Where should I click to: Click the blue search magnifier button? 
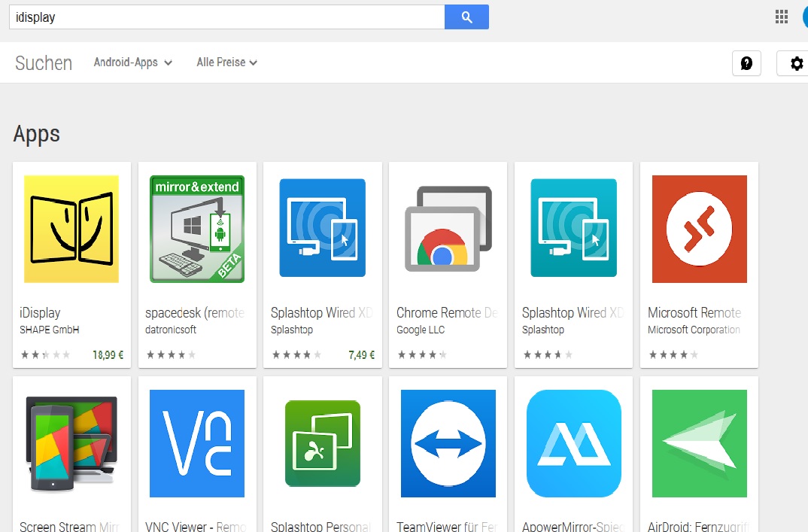pyautogui.click(x=466, y=17)
